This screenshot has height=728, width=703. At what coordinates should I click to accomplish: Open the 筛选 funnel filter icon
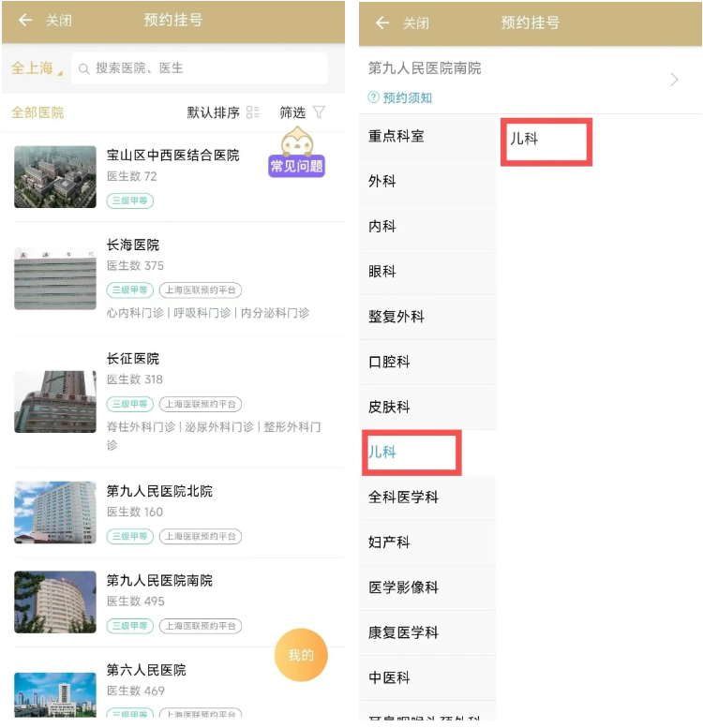click(x=319, y=111)
